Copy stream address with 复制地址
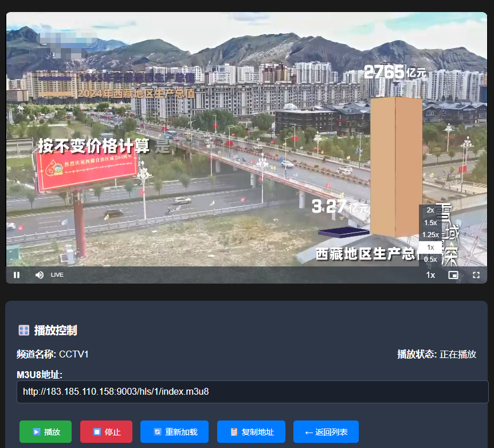 [x=252, y=432]
